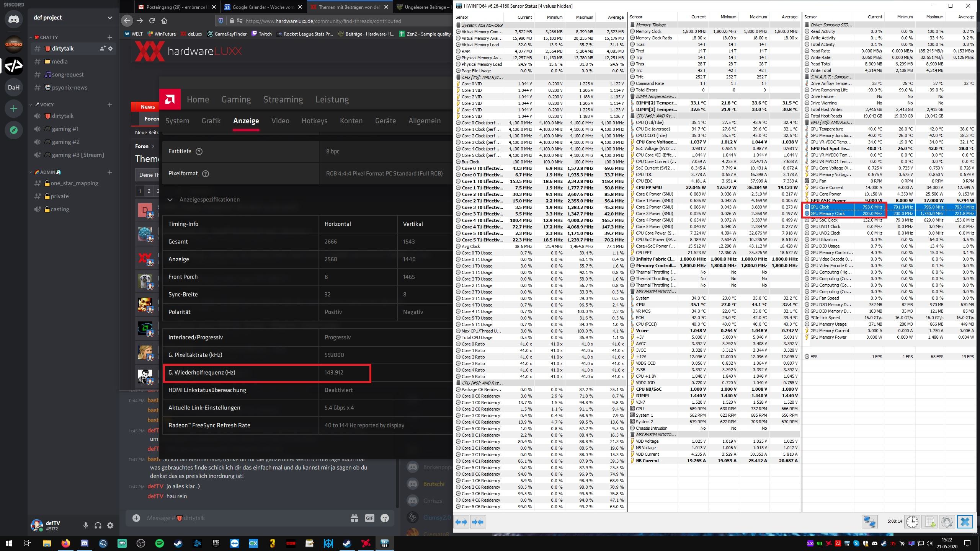Open the GIF picker in Discord
The image size is (980, 551).
(369, 518)
